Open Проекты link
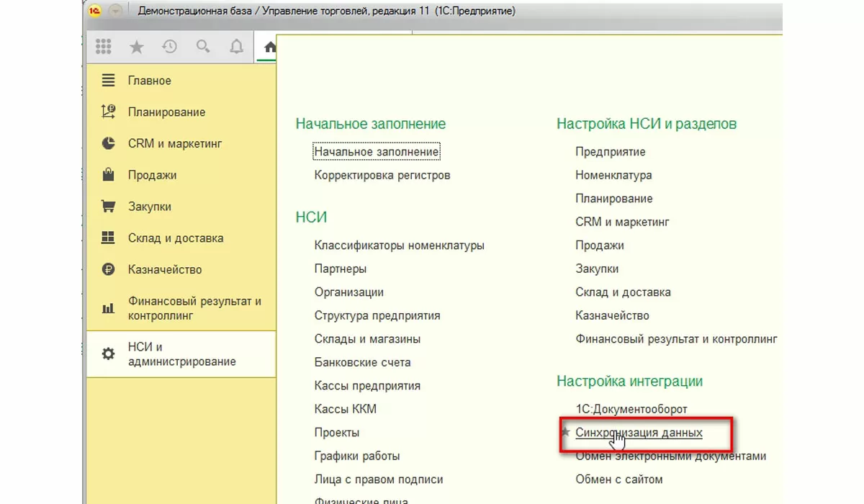Viewport: 864px width, 504px height. coord(337,433)
